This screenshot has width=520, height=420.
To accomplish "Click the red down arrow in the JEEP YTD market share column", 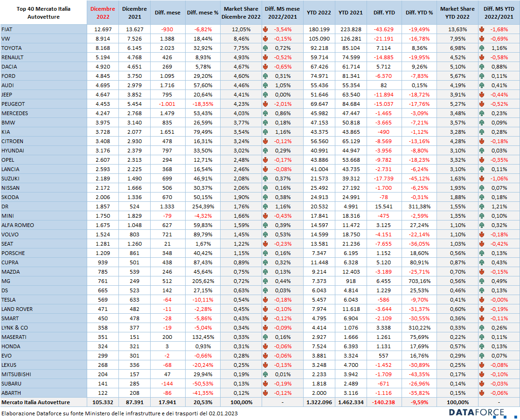I will pos(482,95).
